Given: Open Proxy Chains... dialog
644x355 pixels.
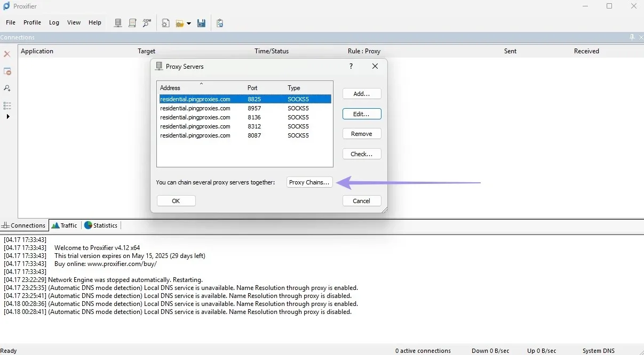Looking at the screenshot, I should pyautogui.click(x=309, y=182).
